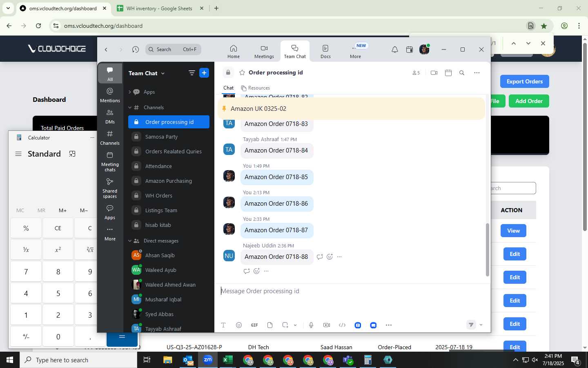Click the blue new chat plus button
Viewport: 588px width, 368px height.
(x=204, y=73)
